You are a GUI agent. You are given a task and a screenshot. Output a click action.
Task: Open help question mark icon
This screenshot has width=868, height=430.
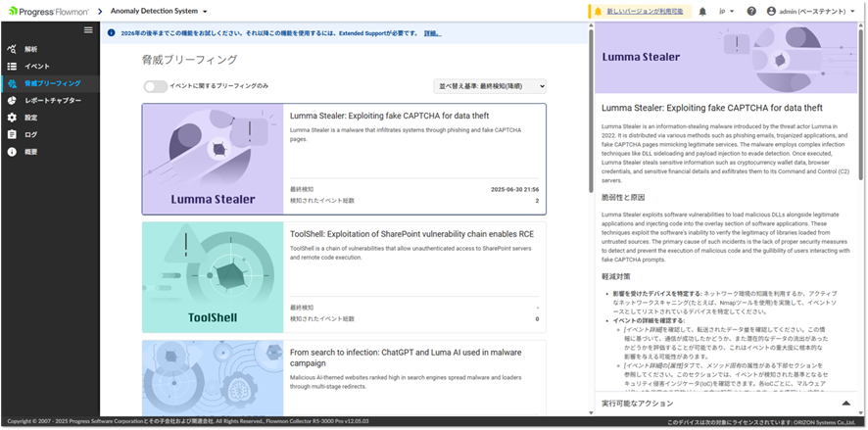(x=751, y=12)
